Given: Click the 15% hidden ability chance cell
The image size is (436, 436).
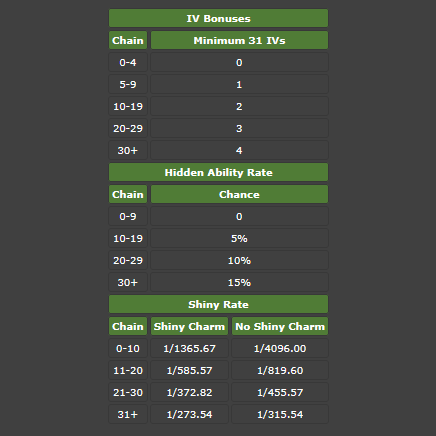Looking at the screenshot, I should click(239, 282).
